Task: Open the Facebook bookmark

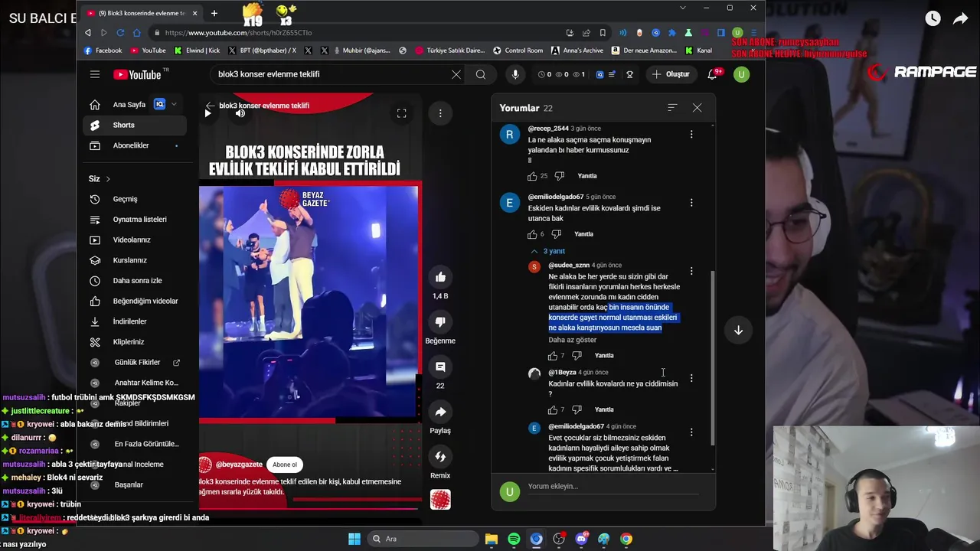Action: coord(103,51)
